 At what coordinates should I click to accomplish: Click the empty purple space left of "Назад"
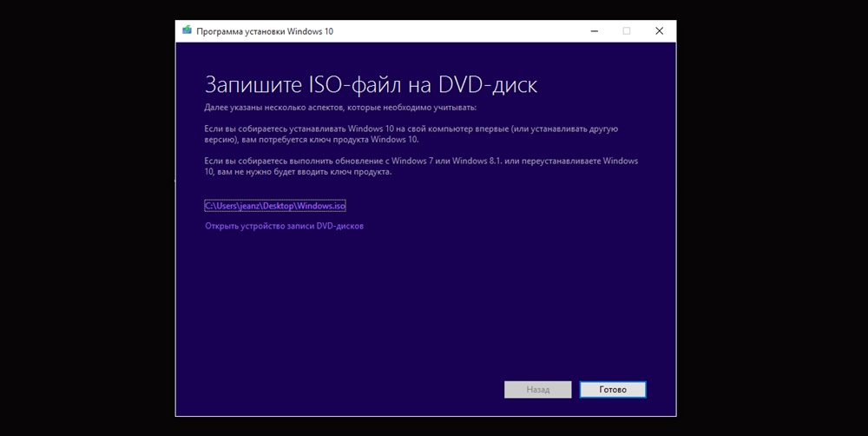pos(347,389)
